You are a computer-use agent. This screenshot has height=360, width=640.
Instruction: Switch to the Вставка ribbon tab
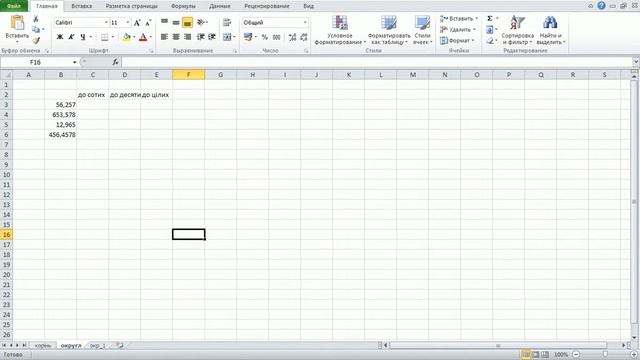point(82,6)
